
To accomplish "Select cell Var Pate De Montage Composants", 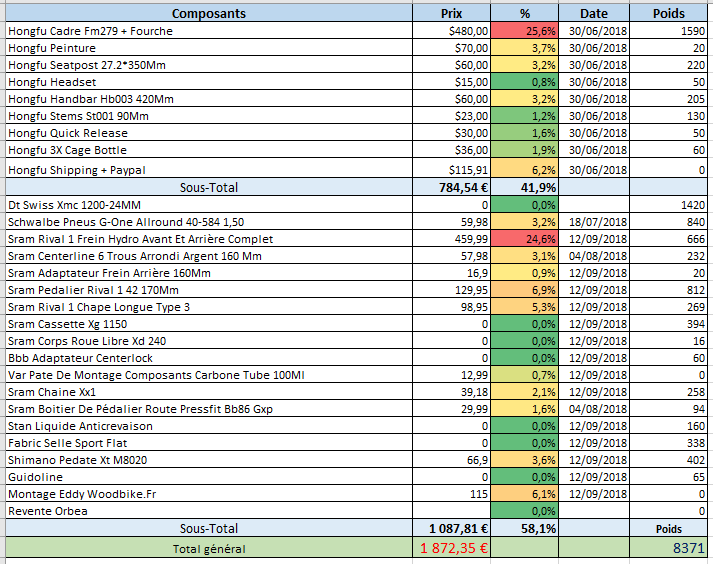I will click(x=209, y=375).
